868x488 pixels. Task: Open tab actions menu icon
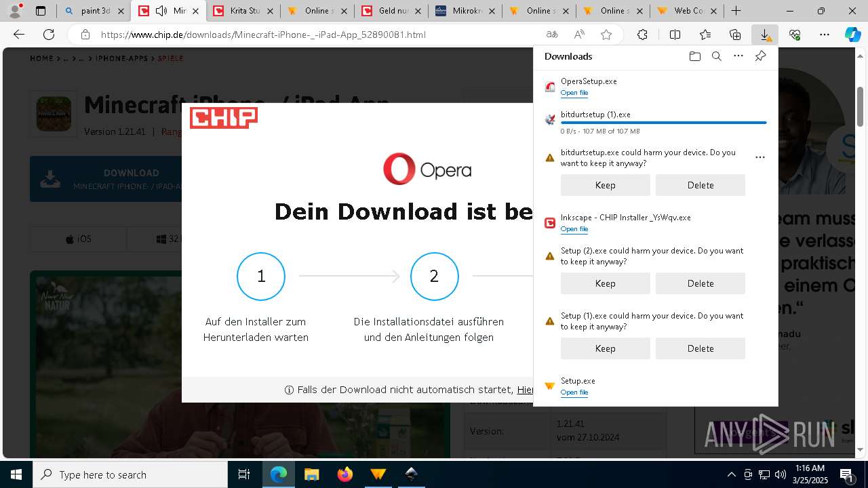[x=41, y=11]
